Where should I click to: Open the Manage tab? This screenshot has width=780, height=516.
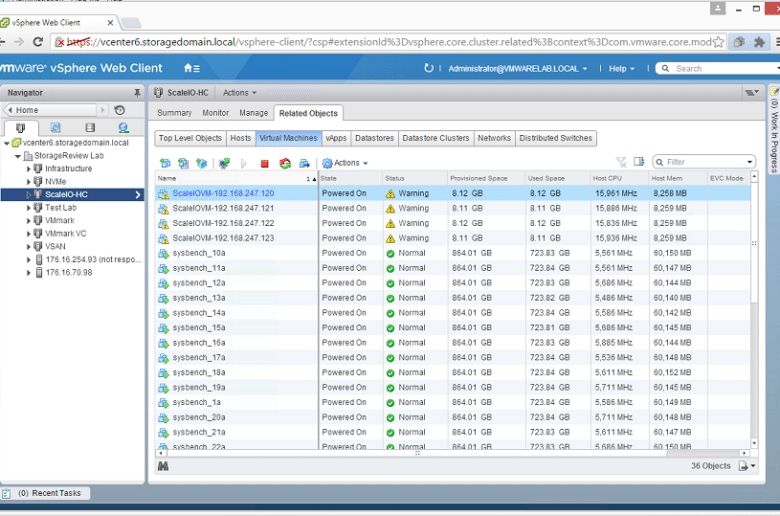254,113
